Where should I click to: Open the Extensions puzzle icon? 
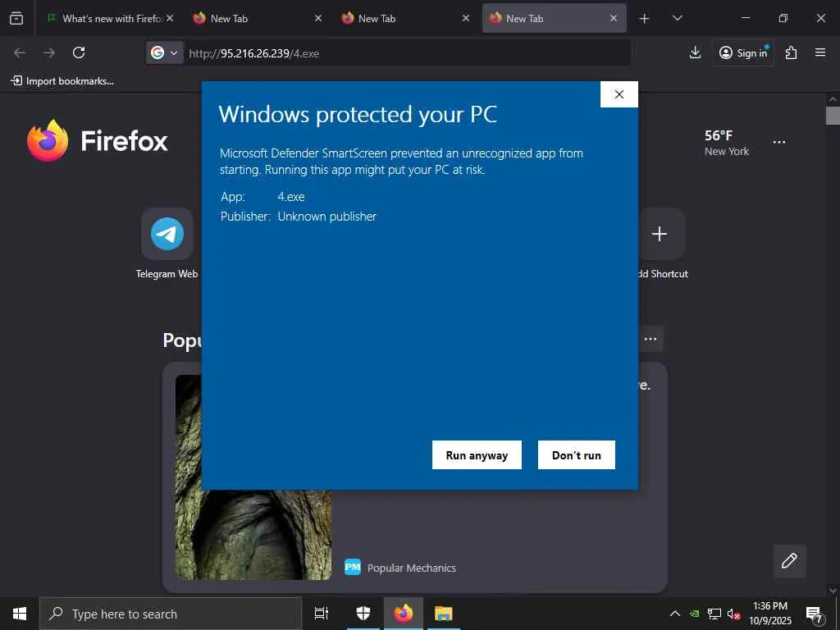point(791,52)
